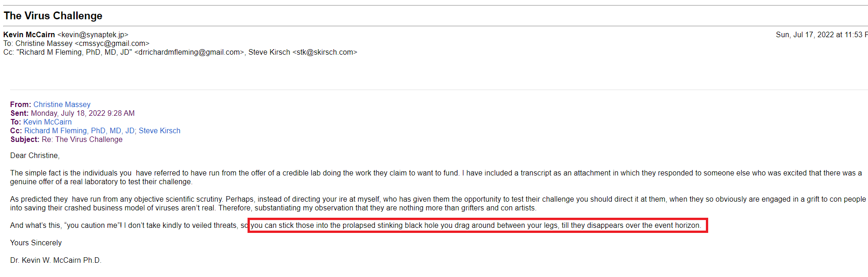This screenshot has height=277, width=868.
Task: Click the cmssyc@gmail.com recipient address
Action: (112, 43)
